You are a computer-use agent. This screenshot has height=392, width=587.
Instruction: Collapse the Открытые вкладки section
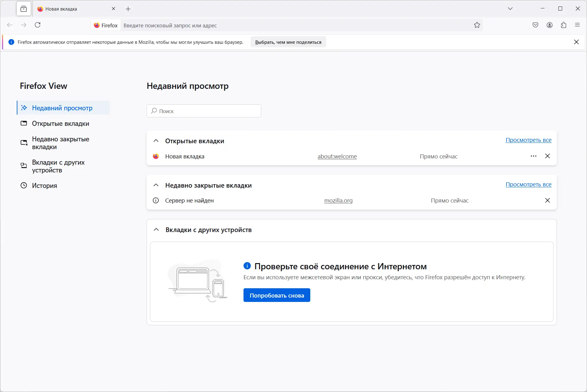pyautogui.click(x=156, y=141)
